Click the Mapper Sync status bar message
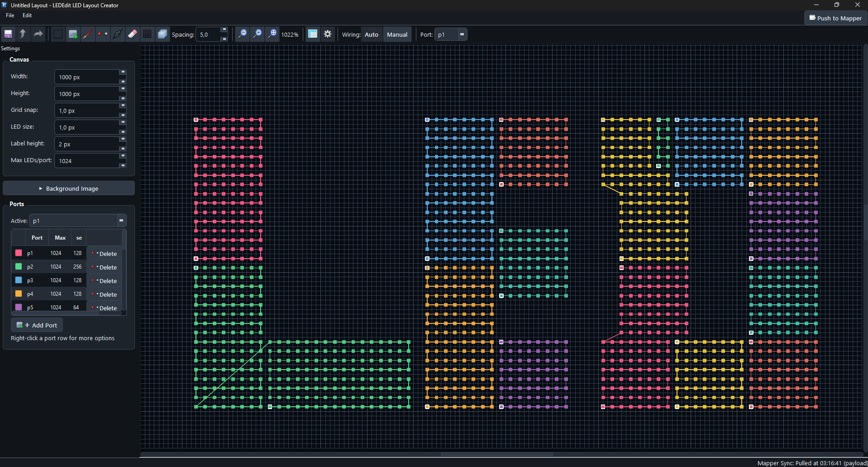This screenshot has height=467, width=868. [x=812, y=463]
